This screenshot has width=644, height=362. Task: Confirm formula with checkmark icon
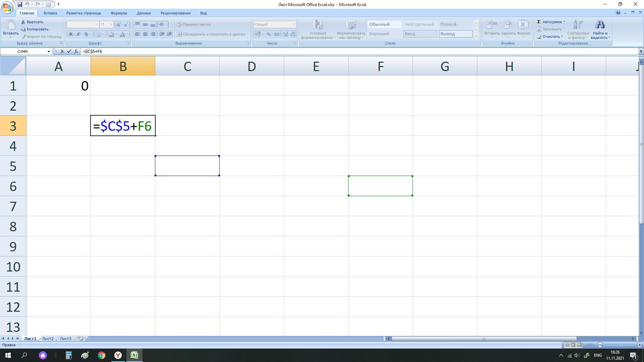pyautogui.click(x=69, y=51)
